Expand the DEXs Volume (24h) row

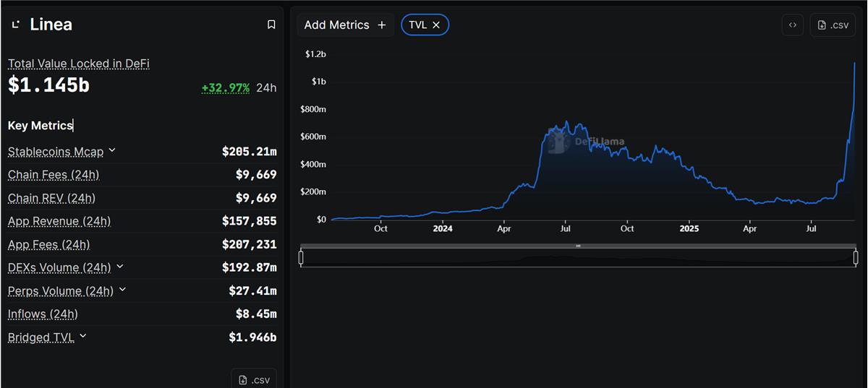click(x=120, y=267)
